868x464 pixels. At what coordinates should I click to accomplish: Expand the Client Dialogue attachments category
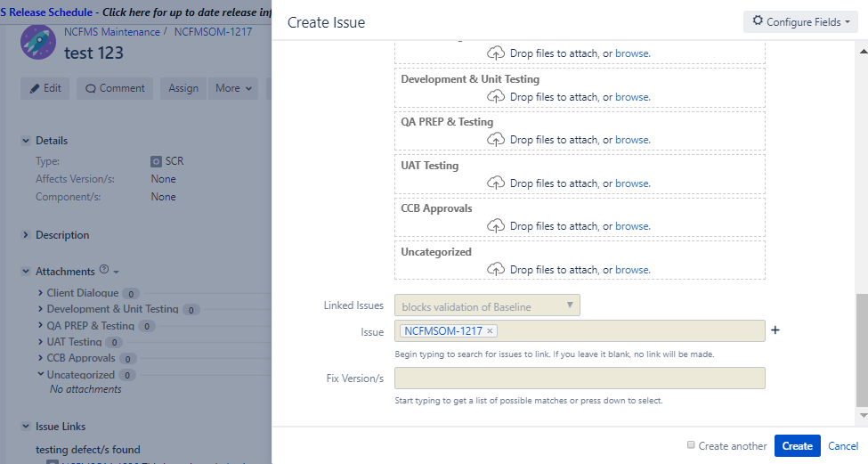click(40, 292)
